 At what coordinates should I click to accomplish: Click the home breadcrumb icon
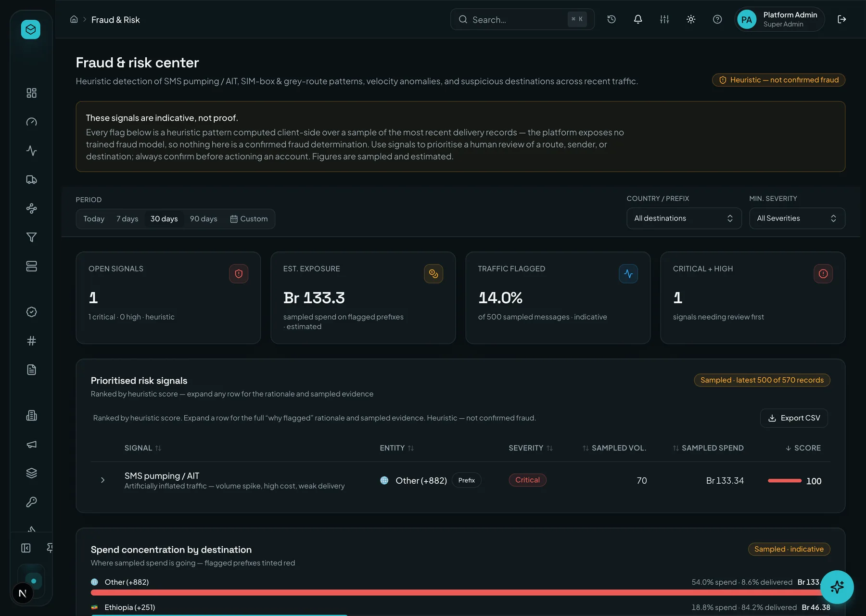pos(74,19)
